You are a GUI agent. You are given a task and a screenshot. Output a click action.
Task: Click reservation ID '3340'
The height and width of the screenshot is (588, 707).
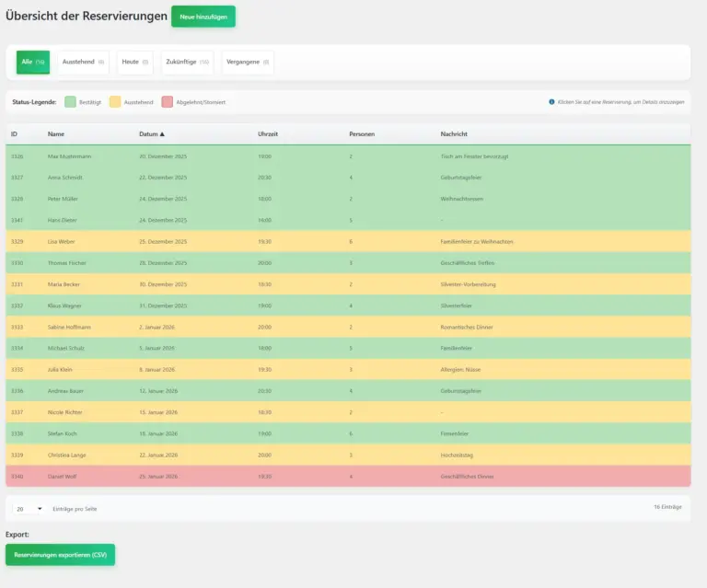tap(17, 477)
